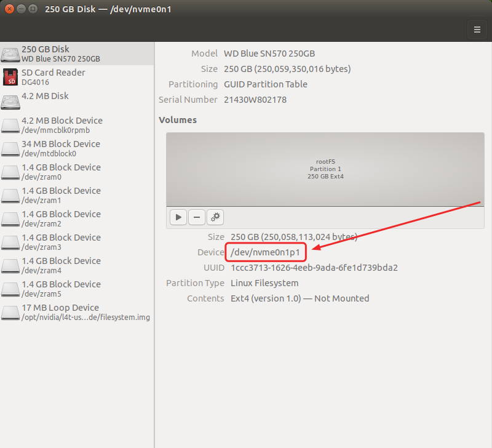The width and height of the screenshot is (492, 448).
Task: Close the Disks window
Action: 9,9
